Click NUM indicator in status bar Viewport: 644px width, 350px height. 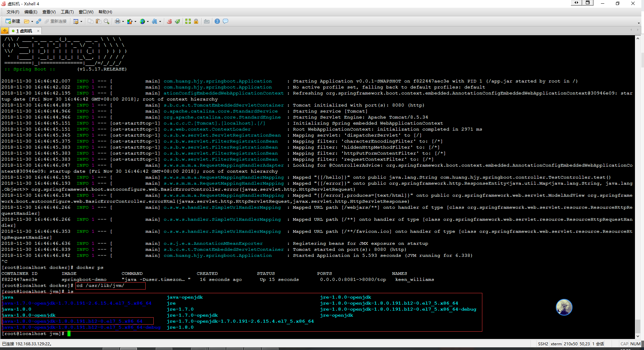pos(635,344)
